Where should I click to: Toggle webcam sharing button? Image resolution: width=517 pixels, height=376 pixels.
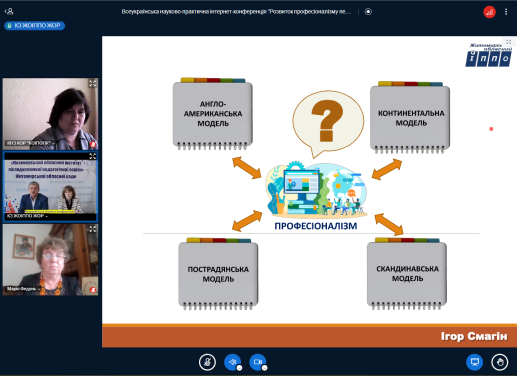[x=258, y=362]
